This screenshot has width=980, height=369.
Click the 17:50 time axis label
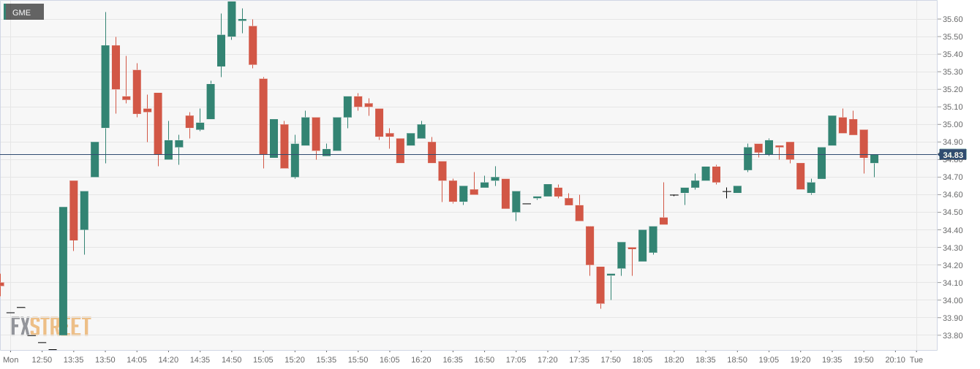(611, 360)
